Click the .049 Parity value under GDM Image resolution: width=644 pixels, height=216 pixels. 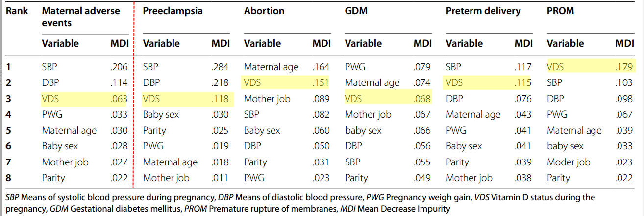tap(422, 178)
